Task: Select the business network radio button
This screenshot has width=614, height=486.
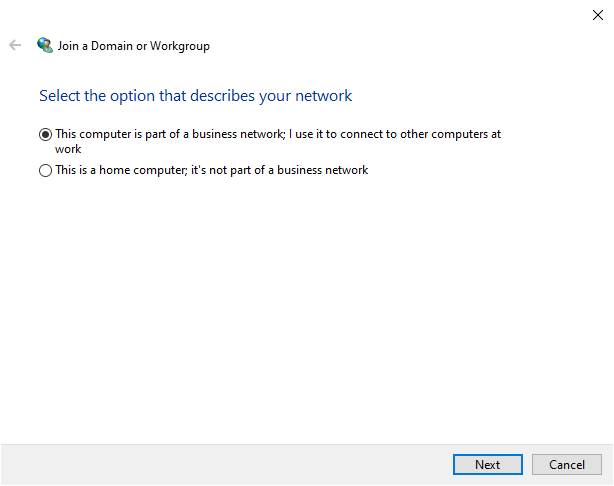Action: tap(45, 134)
